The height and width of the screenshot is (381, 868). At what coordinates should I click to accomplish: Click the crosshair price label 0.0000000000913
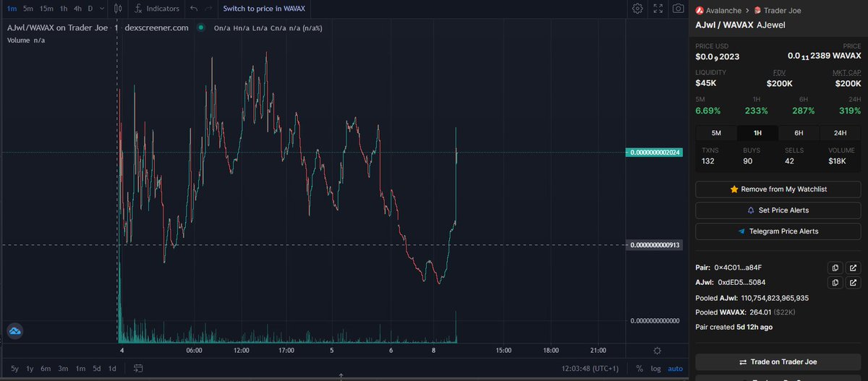coord(655,245)
